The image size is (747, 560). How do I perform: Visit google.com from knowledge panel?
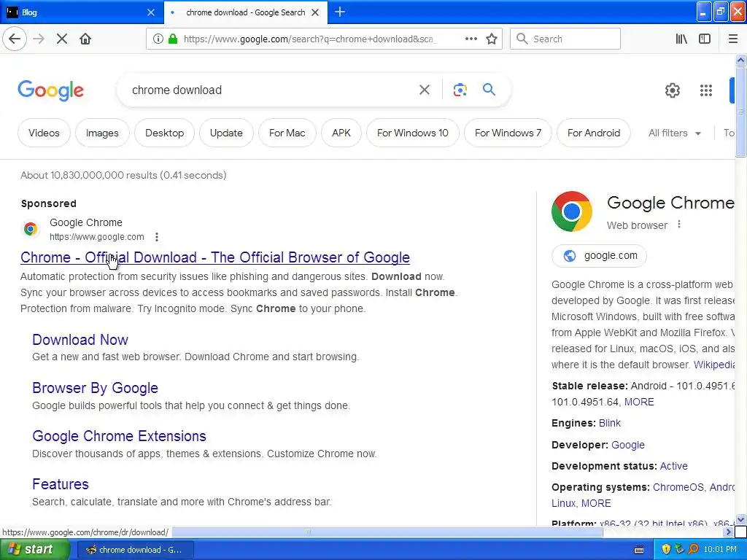tap(599, 256)
